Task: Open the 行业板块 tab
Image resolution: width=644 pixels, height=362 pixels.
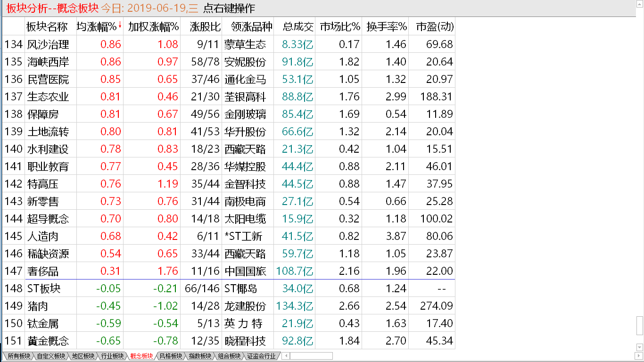Action: [112, 356]
